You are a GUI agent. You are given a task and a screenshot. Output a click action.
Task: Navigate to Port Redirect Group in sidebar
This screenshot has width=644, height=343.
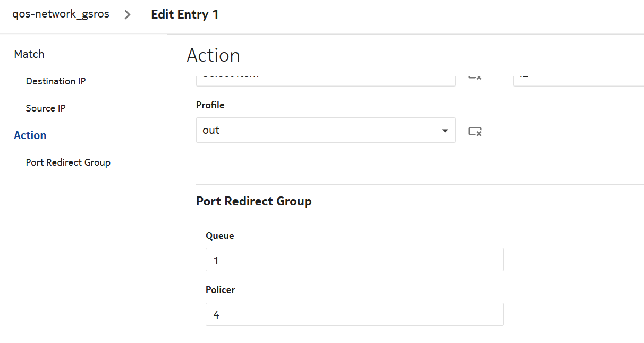click(x=68, y=162)
